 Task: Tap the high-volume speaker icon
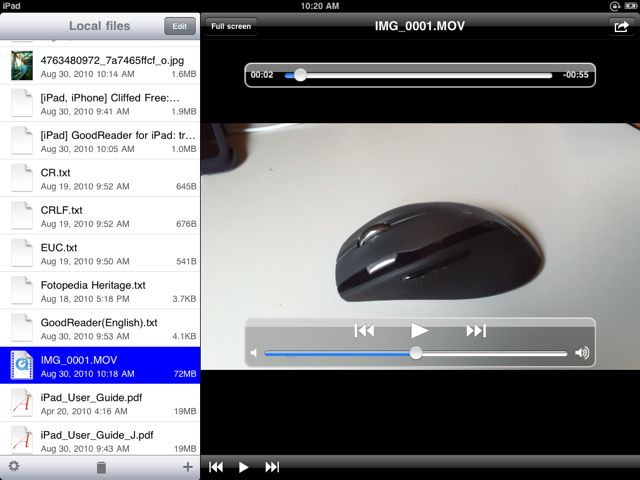tap(582, 353)
